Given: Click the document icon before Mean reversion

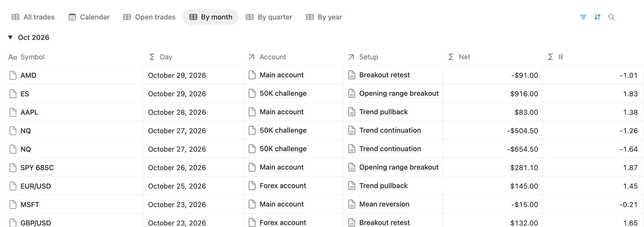Looking at the screenshot, I should coord(352,204).
